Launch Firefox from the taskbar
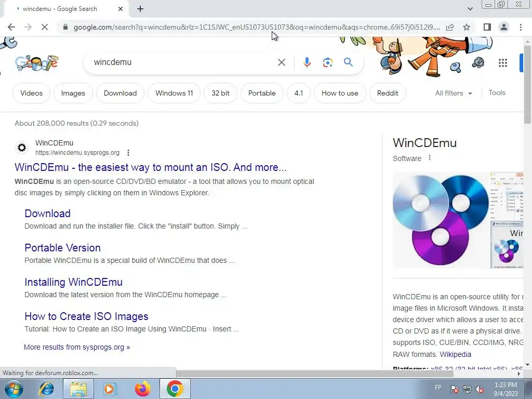Image resolution: width=532 pixels, height=399 pixels. (142, 389)
